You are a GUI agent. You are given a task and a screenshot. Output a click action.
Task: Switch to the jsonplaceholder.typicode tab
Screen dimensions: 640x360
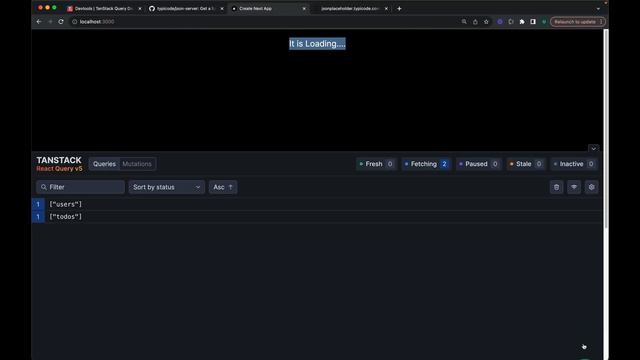point(350,9)
